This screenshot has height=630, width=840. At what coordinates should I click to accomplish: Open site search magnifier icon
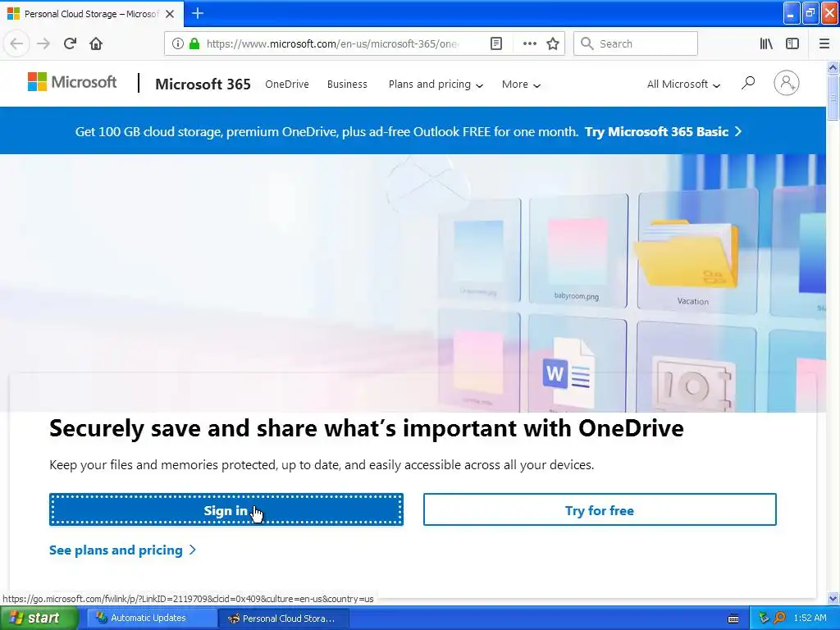(x=748, y=83)
